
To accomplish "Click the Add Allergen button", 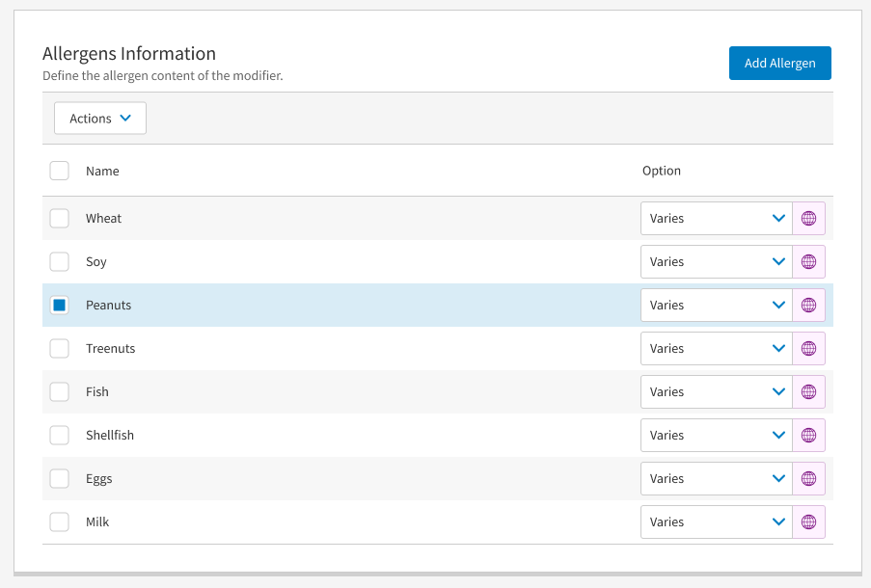I will coord(779,63).
